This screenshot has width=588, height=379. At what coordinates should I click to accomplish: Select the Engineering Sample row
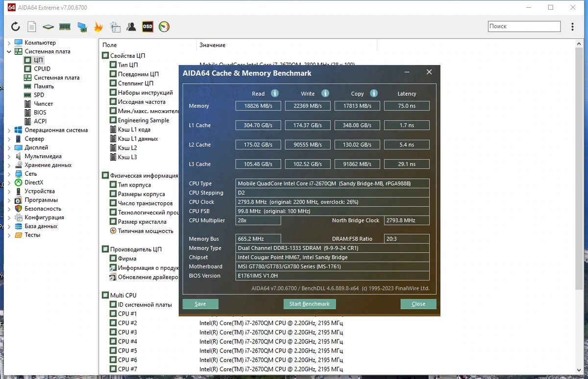coord(143,120)
